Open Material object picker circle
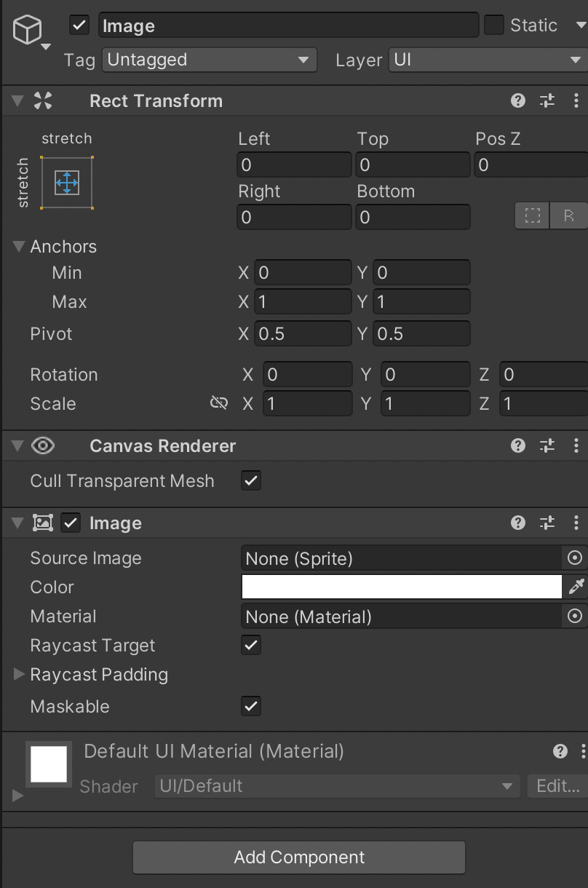This screenshot has height=888, width=588. [575, 617]
